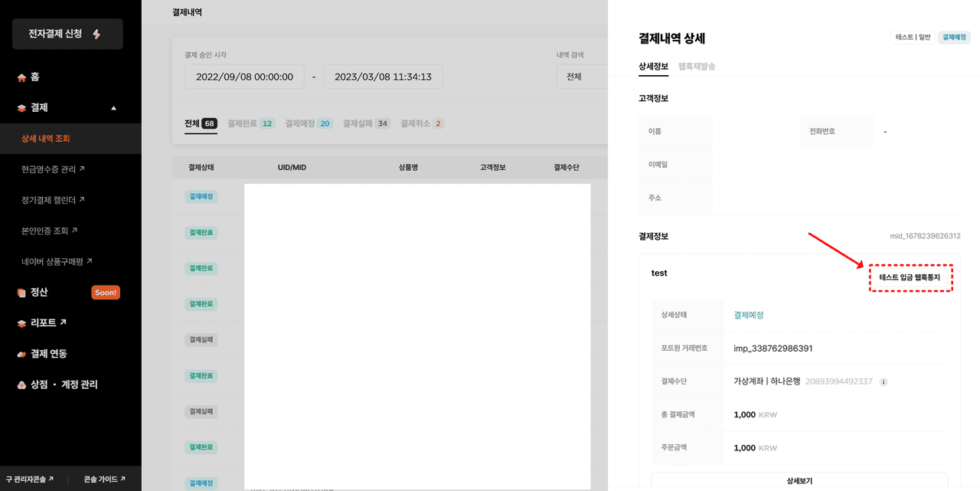The height and width of the screenshot is (491, 980).
Task: Click the home icon in sidebar
Action: click(x=21, y=77)
